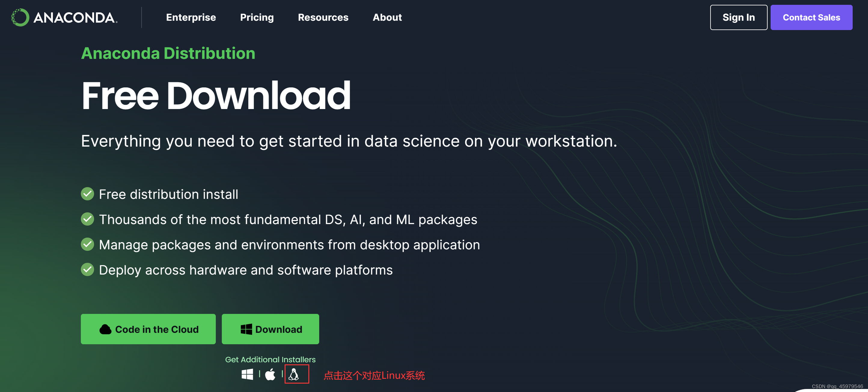The height and width of the screenshot is (392, 868).
Task: Click the checkmark beside Free distribution install
Action: pyautogui.click(x=87, y=194)
